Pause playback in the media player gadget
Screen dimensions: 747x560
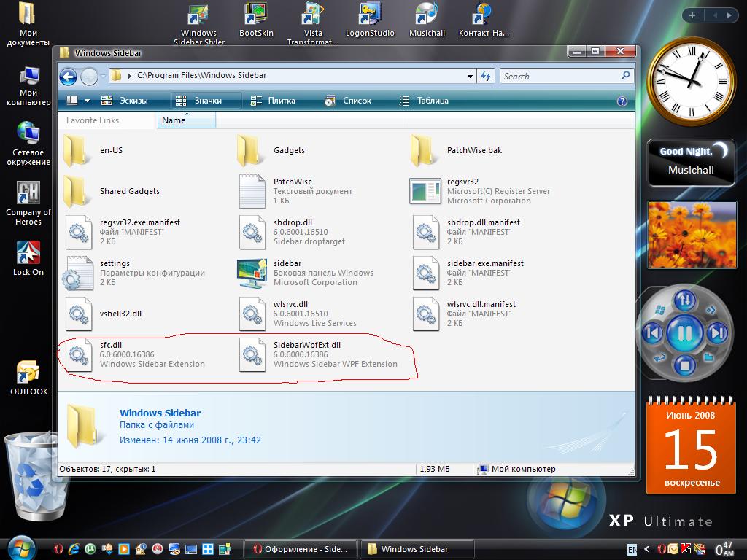point(684,334)
